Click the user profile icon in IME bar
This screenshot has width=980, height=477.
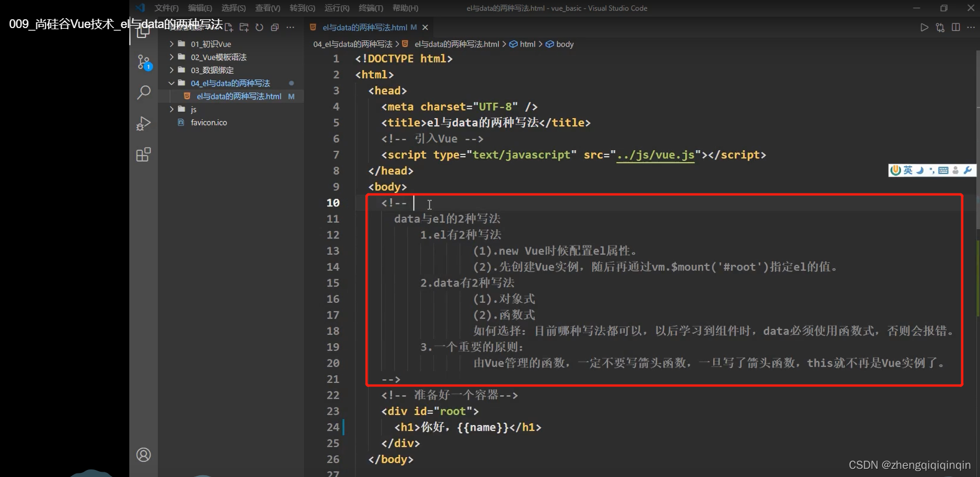pos(955,170)
